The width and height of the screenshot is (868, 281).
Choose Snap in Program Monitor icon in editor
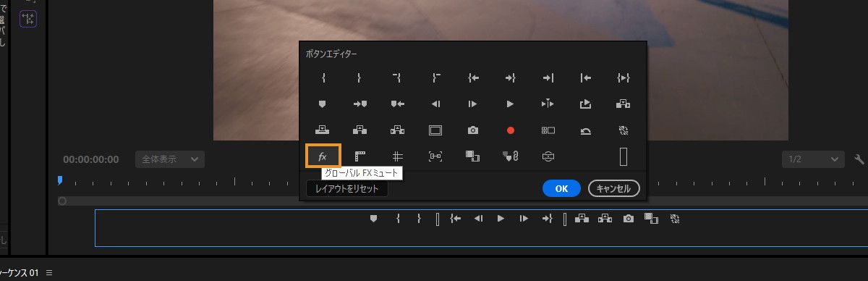click(435, 156)
